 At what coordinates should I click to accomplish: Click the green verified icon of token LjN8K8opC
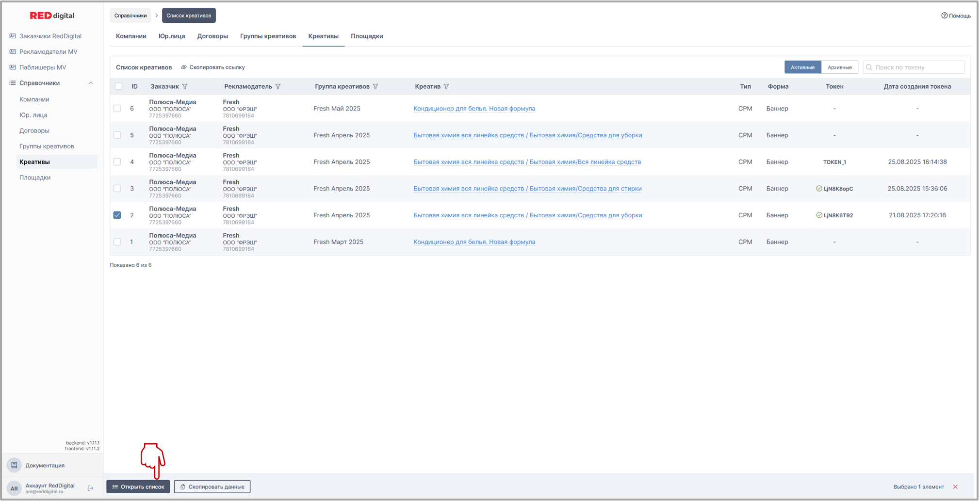819,189
